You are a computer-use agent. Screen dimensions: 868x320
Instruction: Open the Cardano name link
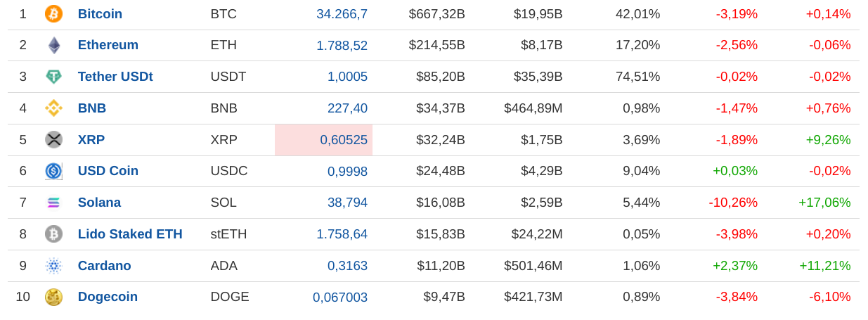[104, 266]
